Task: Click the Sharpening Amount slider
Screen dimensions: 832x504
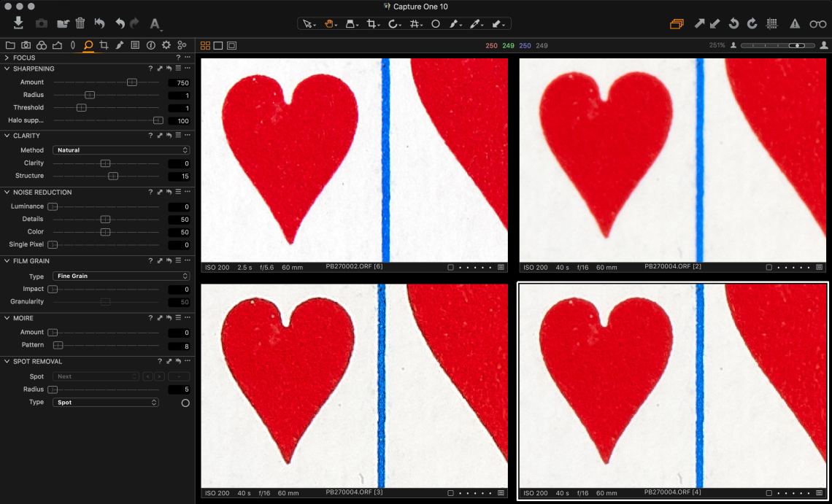Action: tap(131, 82)
